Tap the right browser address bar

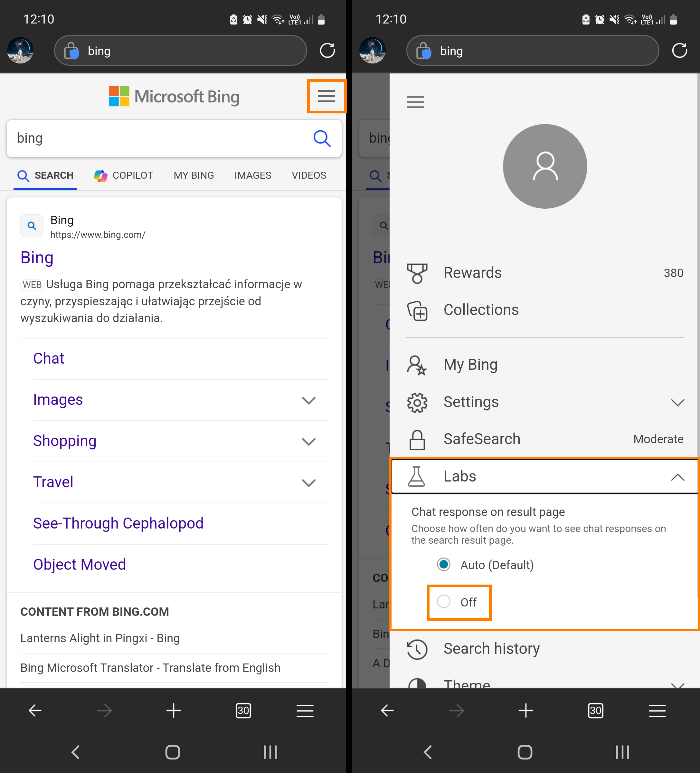click(532, 50)
